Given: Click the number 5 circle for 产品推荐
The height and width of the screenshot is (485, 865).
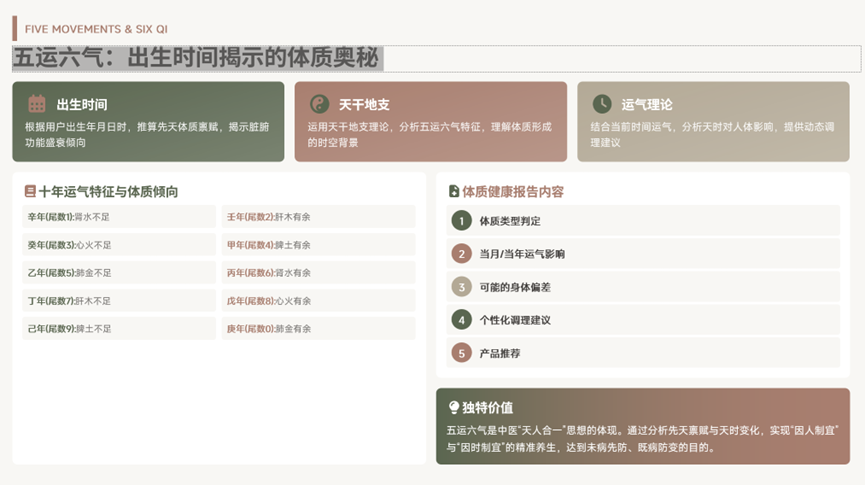Looking at the screenshot, I should 461,353.
